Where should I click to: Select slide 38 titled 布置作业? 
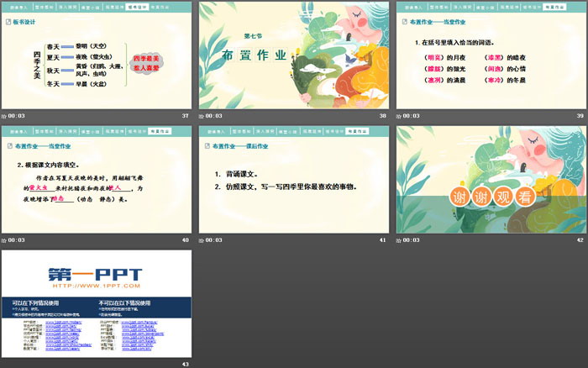click(x=294, y=55)
